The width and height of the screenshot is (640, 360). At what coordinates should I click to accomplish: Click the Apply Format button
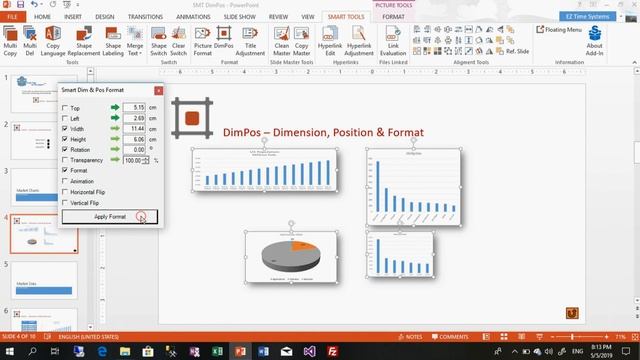pyautogui.click(x=110, y=217)
